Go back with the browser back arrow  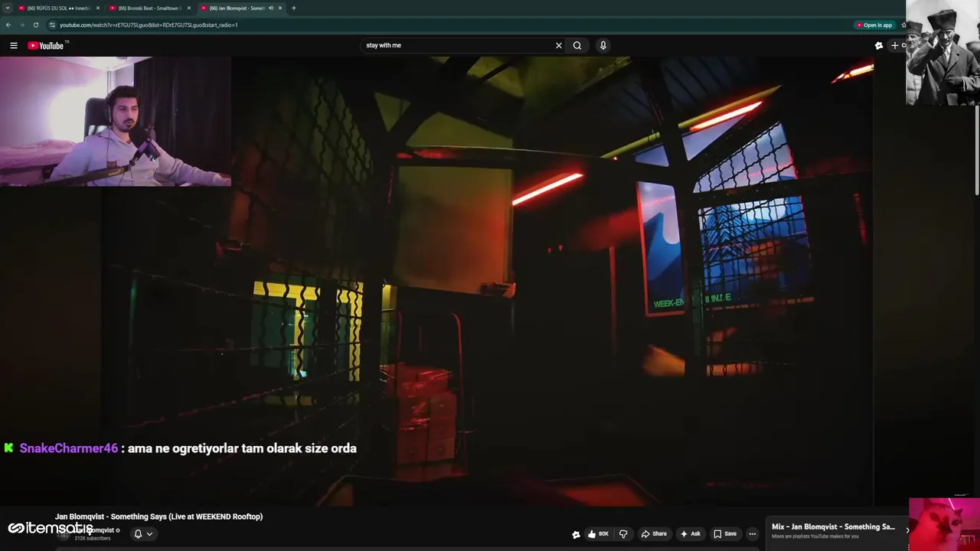click(8, 24)
